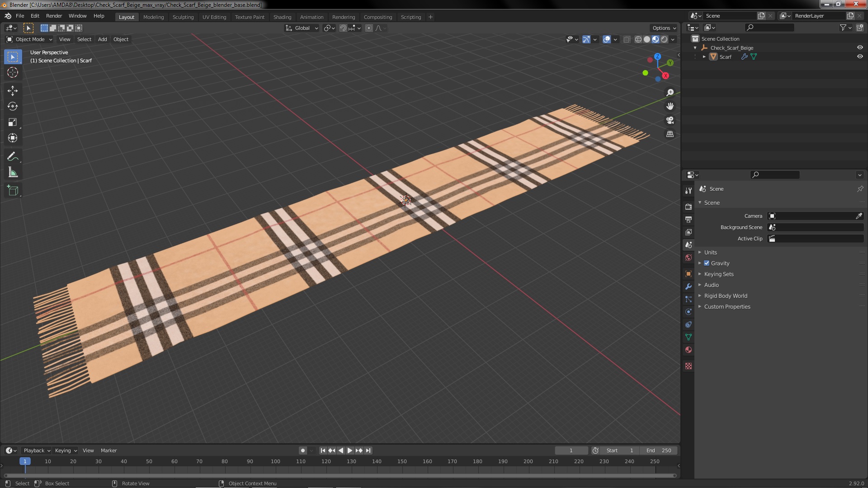This screenshot has width=868, height=488.
Task: Expand the Scarf object tree
Action: coord(704,56)
